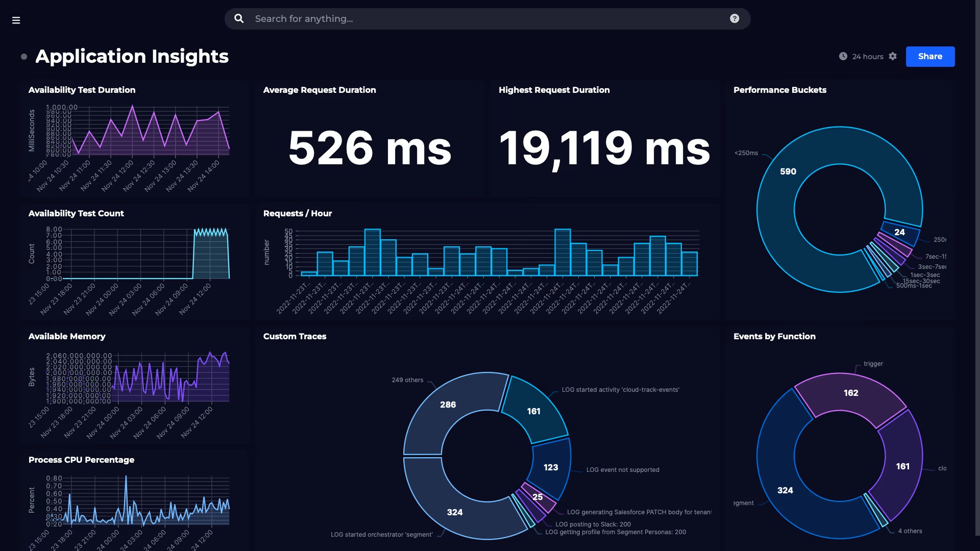
Task: Click the Share button
Action: pyautogui.click(x=930, y=57)
